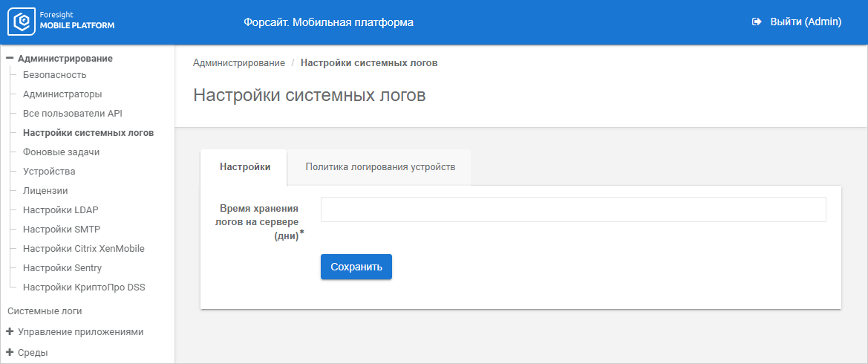Open Лицензии in the sidebar
This screenshot has height=364, width=868.
[45, 191]
